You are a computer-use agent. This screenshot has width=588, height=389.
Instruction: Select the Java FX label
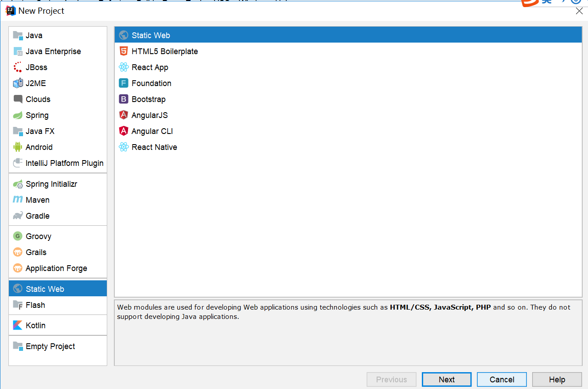tap(40, 131)
